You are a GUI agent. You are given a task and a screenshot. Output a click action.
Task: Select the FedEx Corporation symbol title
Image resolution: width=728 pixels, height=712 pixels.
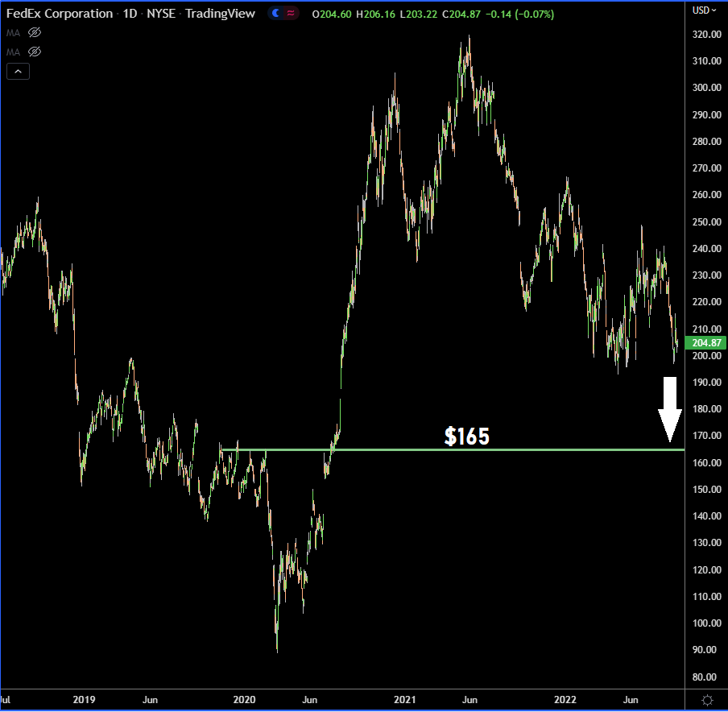pos(60,14)
